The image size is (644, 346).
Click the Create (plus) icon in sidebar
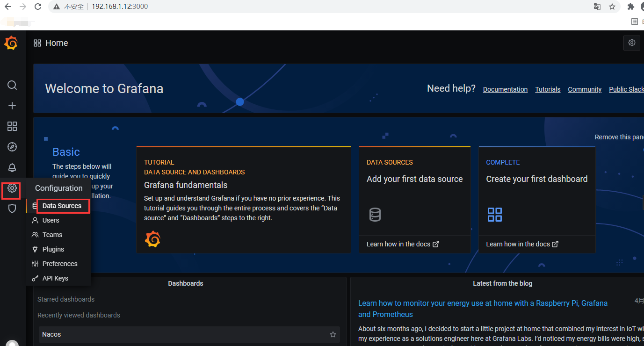tap(12, 106)
